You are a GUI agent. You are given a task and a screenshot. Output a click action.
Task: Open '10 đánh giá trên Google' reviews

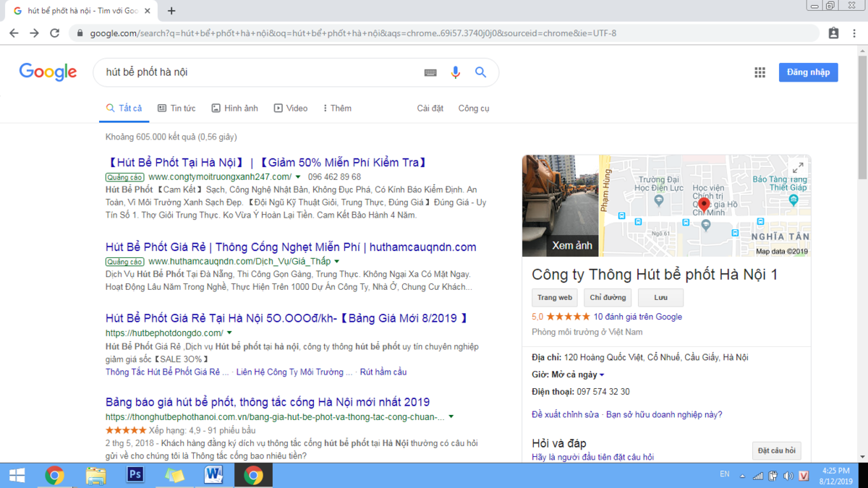638,317
